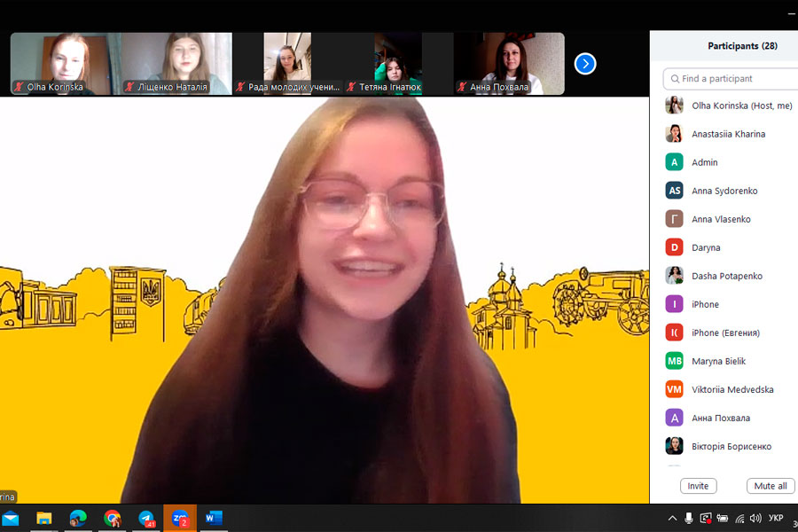Screen dimensions: 798x532
Task: Click AS avatar for Anna Sydorenko
Action: pos(675,191)
